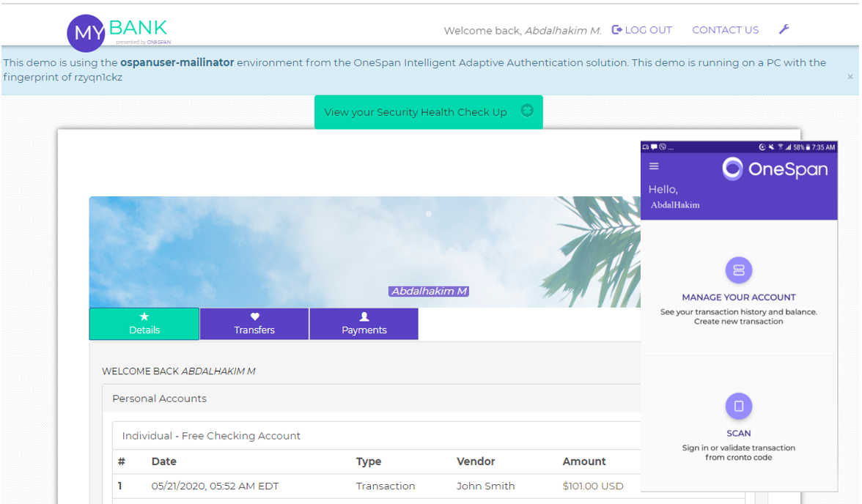
Task: Click the Abdalhakim M banner name label
Action: pos(429,292)
